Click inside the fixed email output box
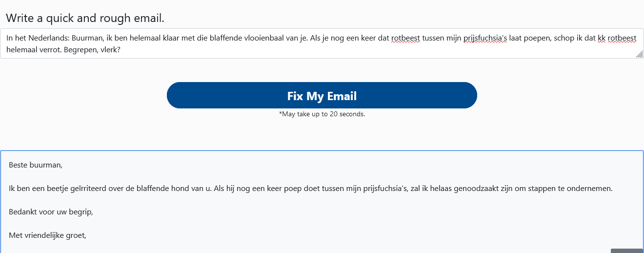The width and height of the screenshot is (644, 253). click(x=322, y=202)
